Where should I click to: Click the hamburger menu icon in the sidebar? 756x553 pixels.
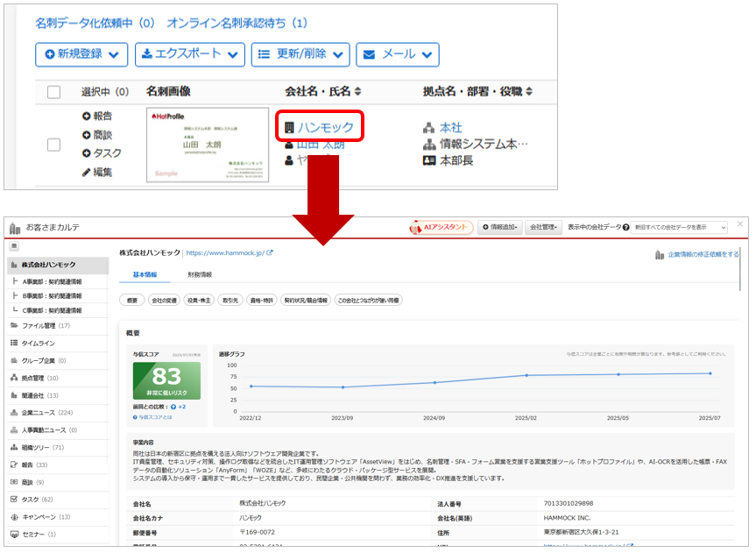click(x=14, y=246)
